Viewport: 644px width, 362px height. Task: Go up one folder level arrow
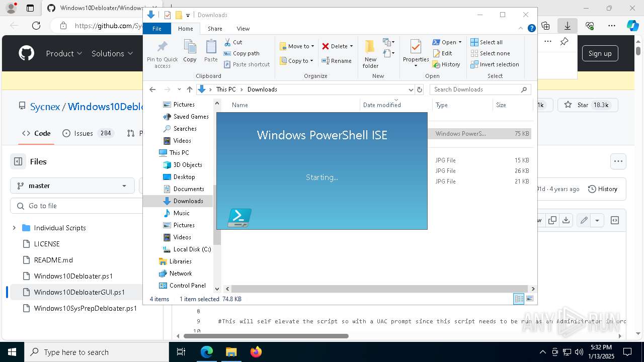(x=189, y=89)
